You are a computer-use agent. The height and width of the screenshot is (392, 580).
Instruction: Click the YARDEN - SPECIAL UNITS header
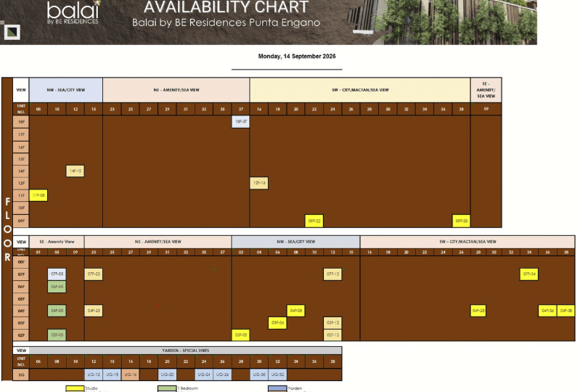point(186,350)
